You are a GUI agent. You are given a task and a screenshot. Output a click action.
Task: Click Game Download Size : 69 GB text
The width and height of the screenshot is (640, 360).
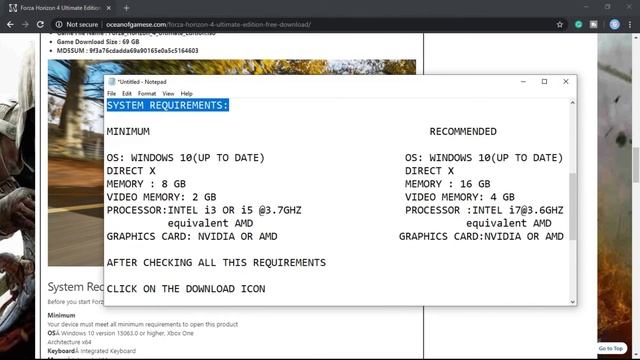click(x=98, y=42)
